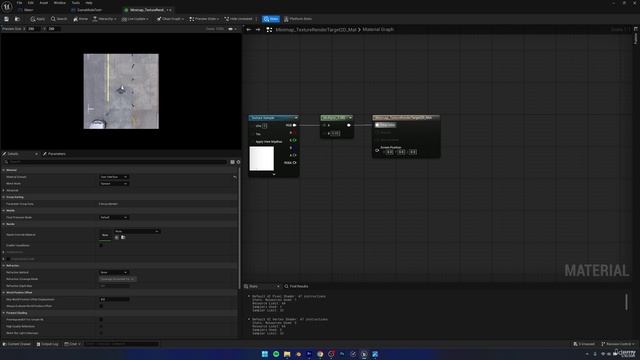The image size is (640, 360).
Task: Open the Revision Control menu
Action: click(618, 344)
